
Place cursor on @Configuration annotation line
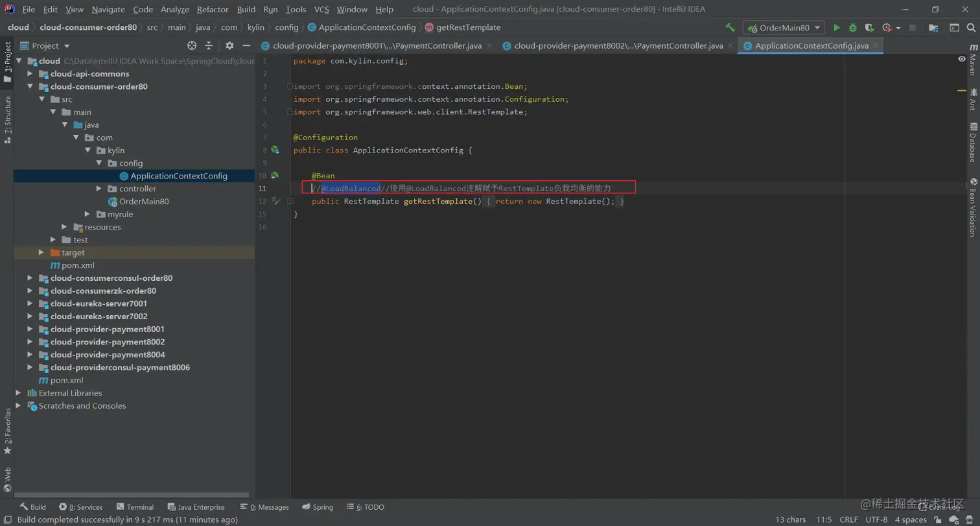coord(325,137)
